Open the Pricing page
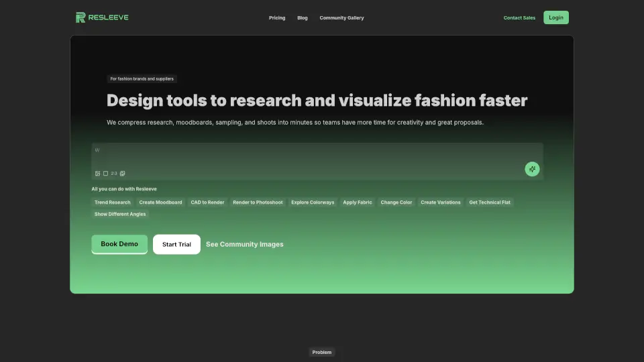This screenshot has width=644, height=362. pos(277,18)
